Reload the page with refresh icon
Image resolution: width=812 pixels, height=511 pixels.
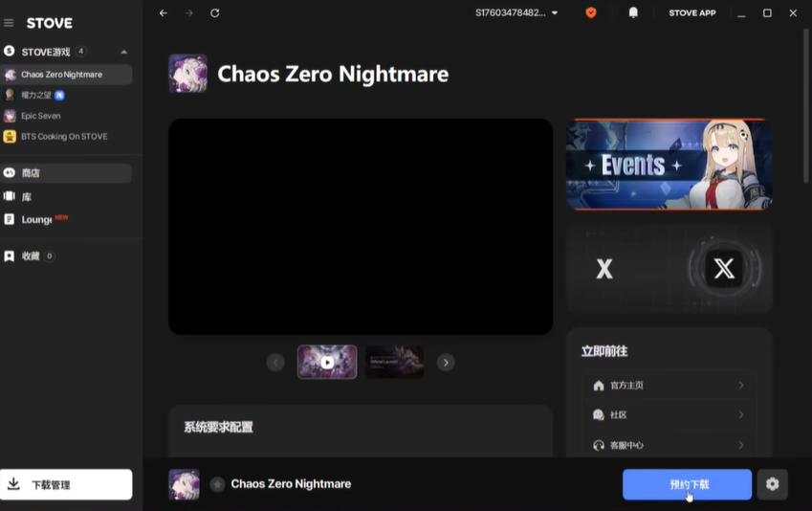(x=215, y=13)
